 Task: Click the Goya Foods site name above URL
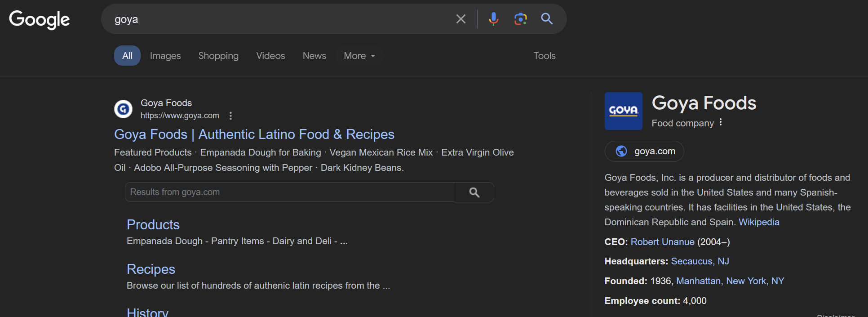pos(166,103)
